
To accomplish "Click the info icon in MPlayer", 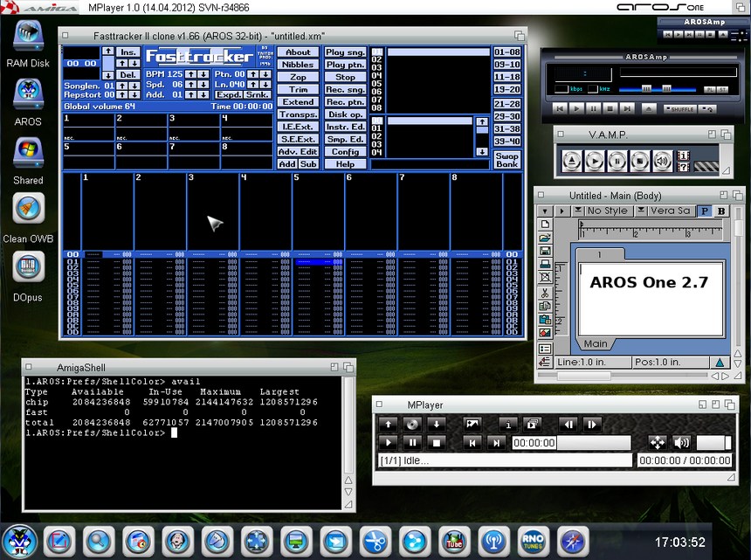I will click(508, 424).
